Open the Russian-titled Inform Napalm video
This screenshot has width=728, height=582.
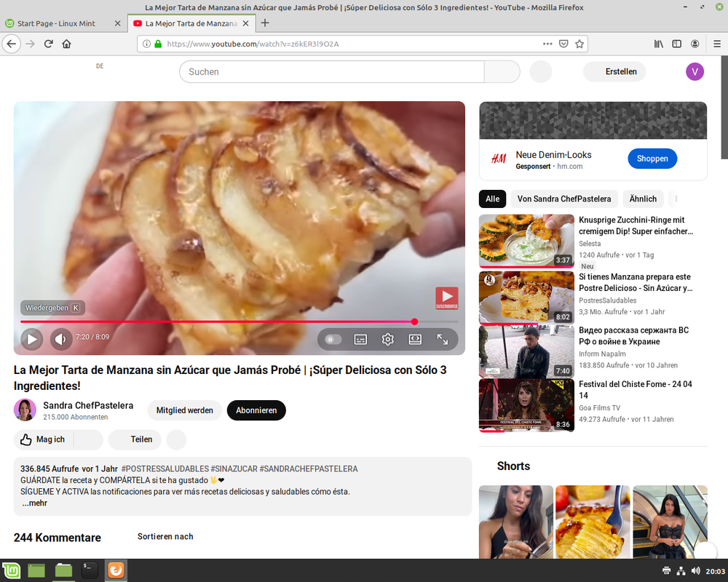(x=634, y=336)
